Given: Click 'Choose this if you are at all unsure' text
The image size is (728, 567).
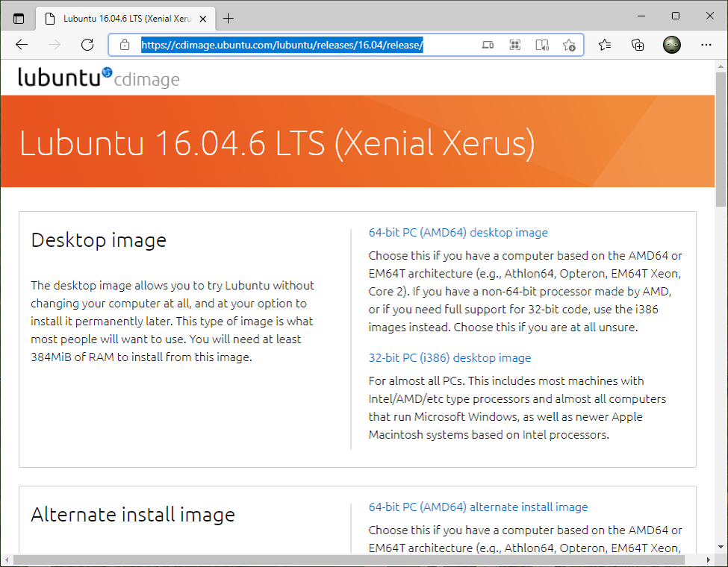Looking at the screenshot, I should pos(546,328).
